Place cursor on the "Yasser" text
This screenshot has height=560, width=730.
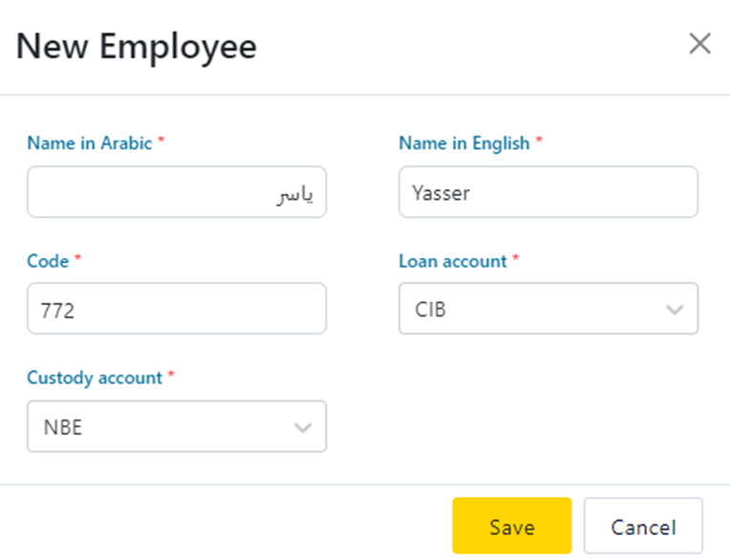click(x=441, y=193)
